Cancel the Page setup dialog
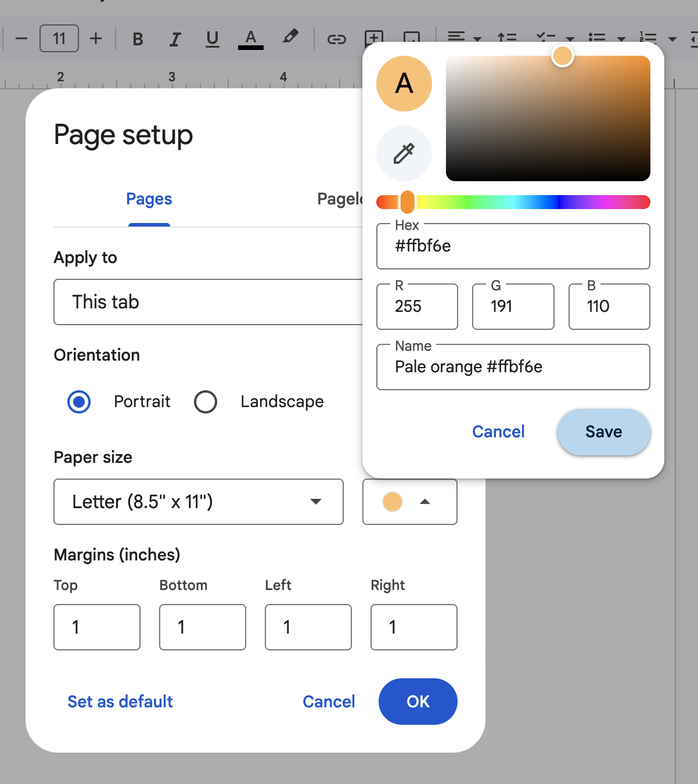The width and height of the screenshot is (698, 784). tap(329, 702)
